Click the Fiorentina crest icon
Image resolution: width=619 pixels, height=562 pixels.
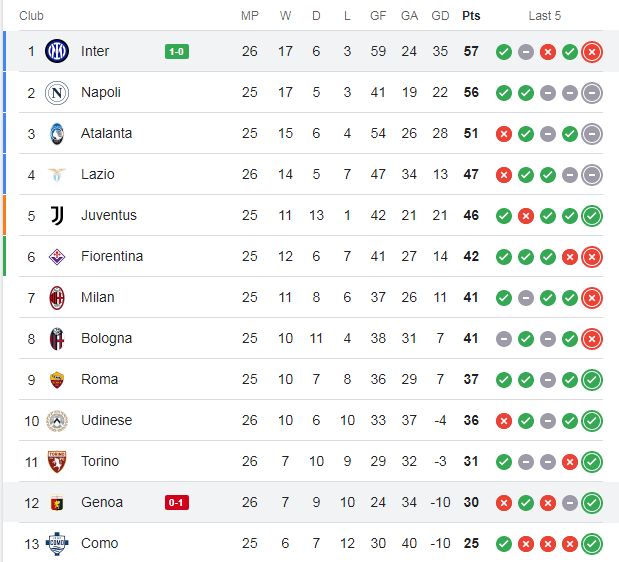[57, 257]
